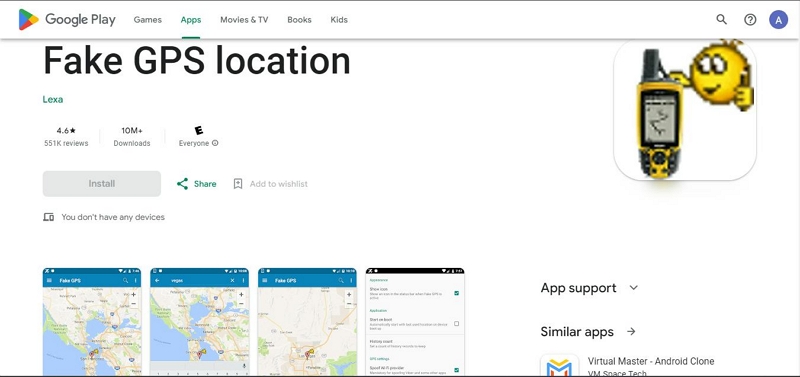800x377 pixels.
Task: Click the info icon next to Everyone
Action: tap(215, 143)
